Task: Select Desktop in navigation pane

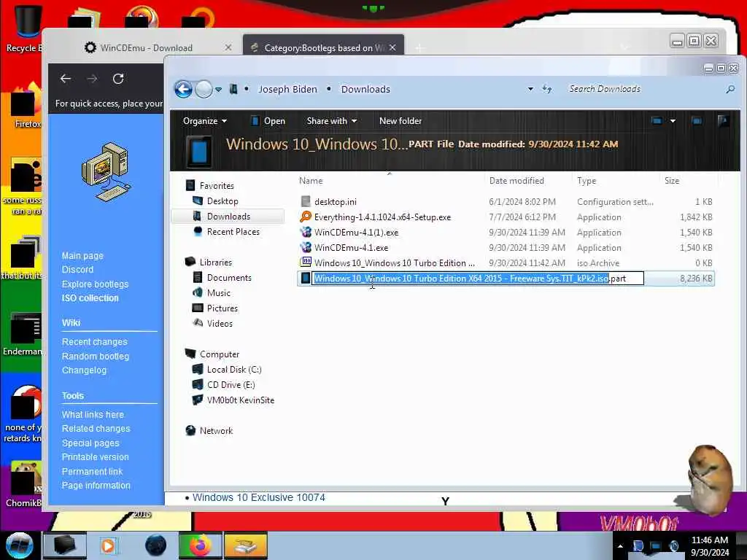Action: pos(222,201)
